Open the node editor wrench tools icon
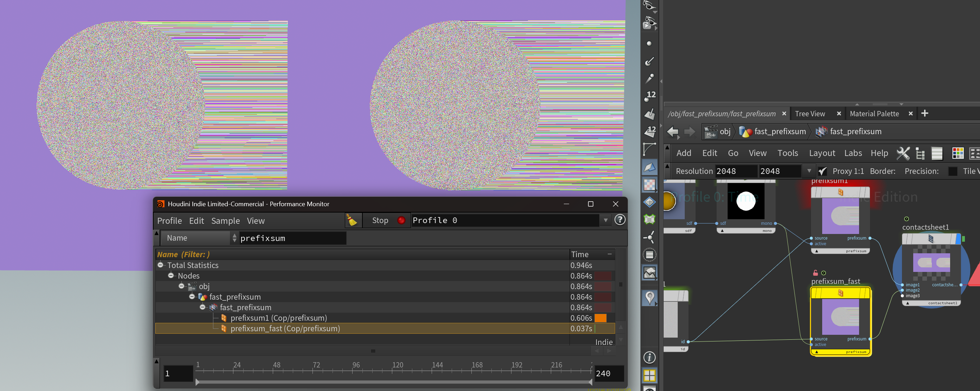The height and width of the screenshot is (391, 980). [903, 153]
